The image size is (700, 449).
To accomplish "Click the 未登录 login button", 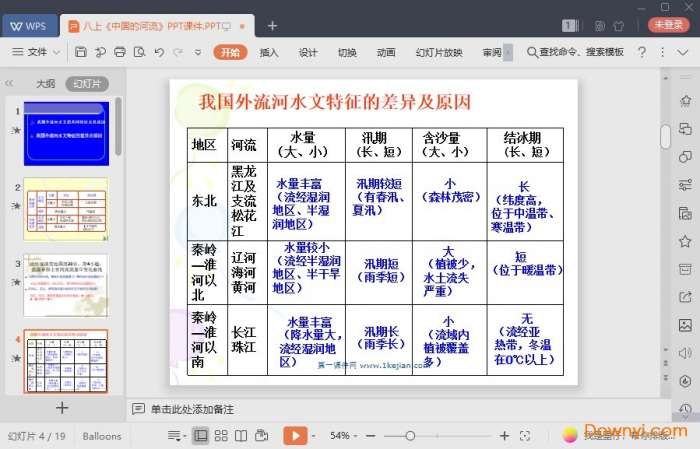I will (x=669, y=25).
